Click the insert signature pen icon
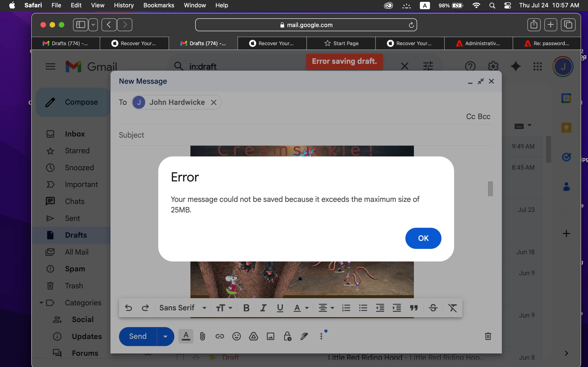 click(304, 336)
